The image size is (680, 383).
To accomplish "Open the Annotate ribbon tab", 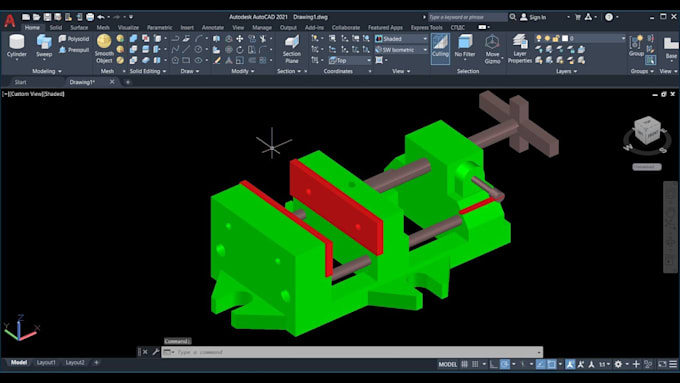I will (212, 27).
